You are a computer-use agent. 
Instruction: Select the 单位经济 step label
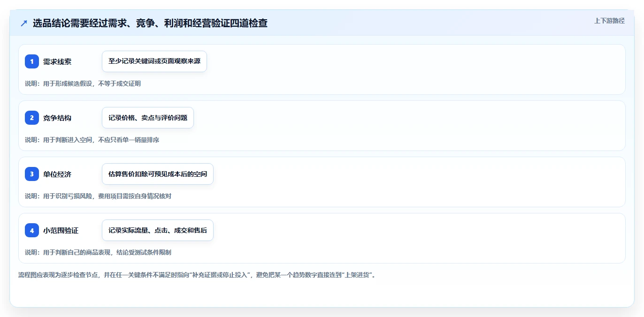[x=57, y=174]
